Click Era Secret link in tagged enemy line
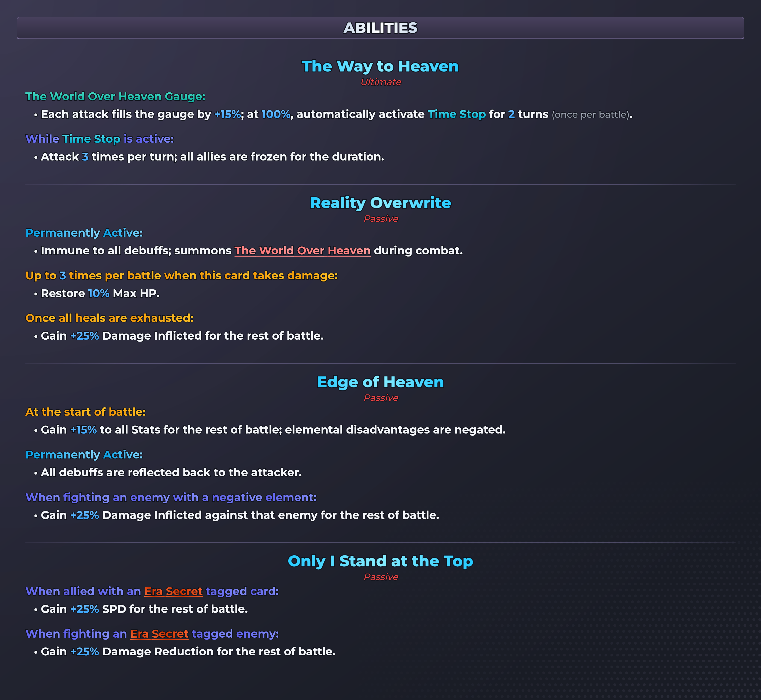This screenshot has width=761, height=700. (x=159, y=634)
